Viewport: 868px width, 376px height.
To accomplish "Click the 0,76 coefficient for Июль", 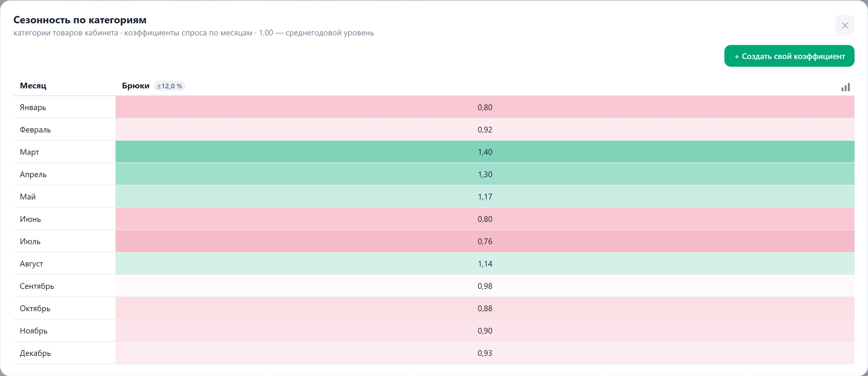I will [485, 241].
